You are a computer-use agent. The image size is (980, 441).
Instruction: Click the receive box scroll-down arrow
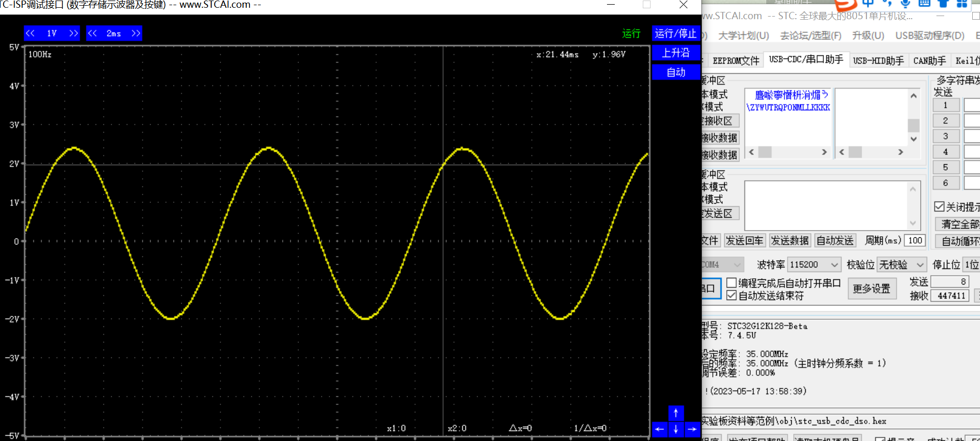pos(914,139)
